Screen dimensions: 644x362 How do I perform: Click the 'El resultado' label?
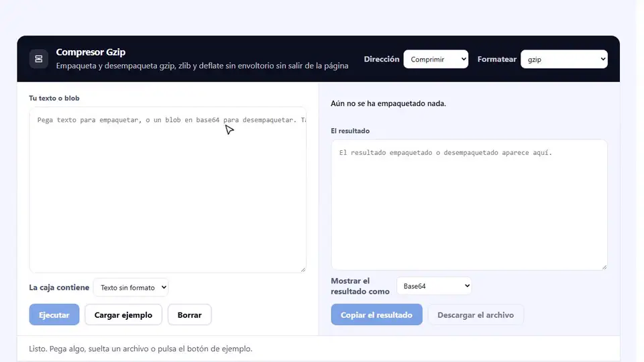pyautogui.click(x=350, y=131)
